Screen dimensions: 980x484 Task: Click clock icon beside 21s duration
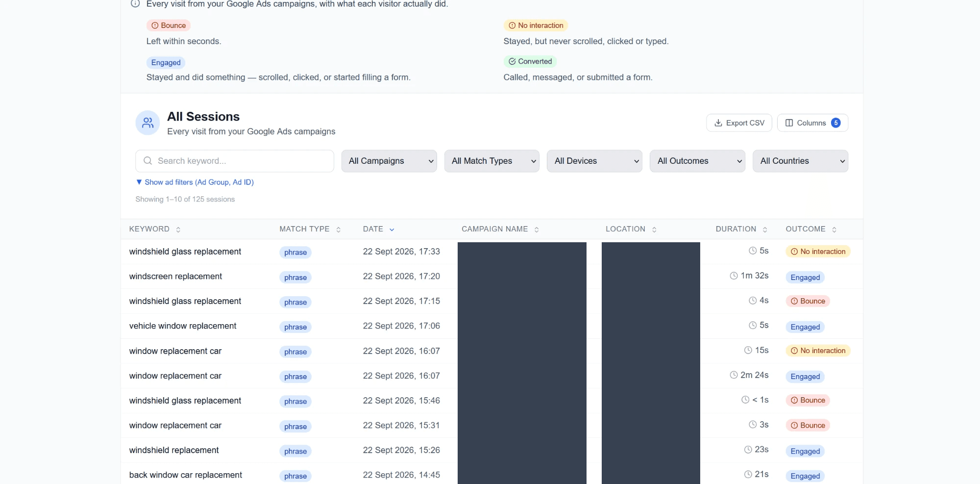point(748,474)
